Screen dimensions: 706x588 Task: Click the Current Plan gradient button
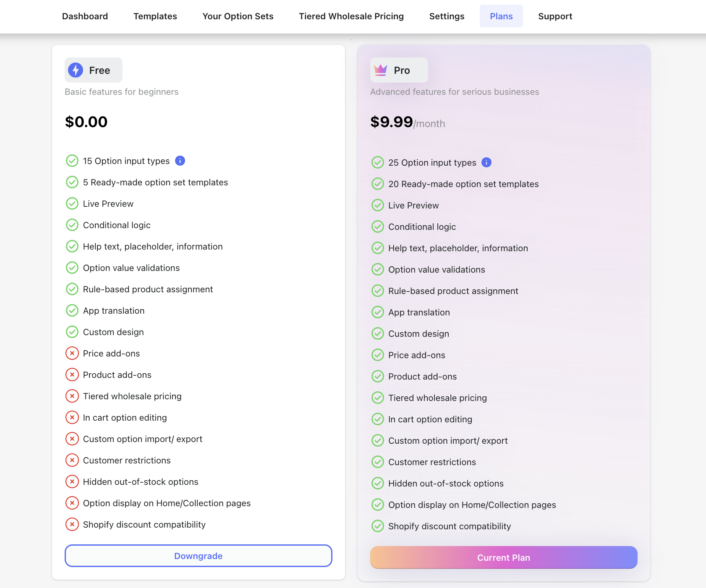point(504,557)
